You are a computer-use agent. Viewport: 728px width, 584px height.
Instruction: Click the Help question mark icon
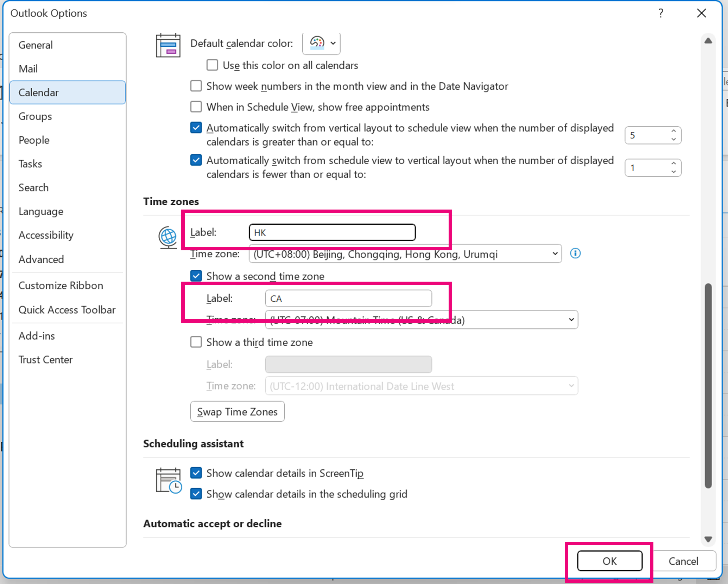pos(660,13)
